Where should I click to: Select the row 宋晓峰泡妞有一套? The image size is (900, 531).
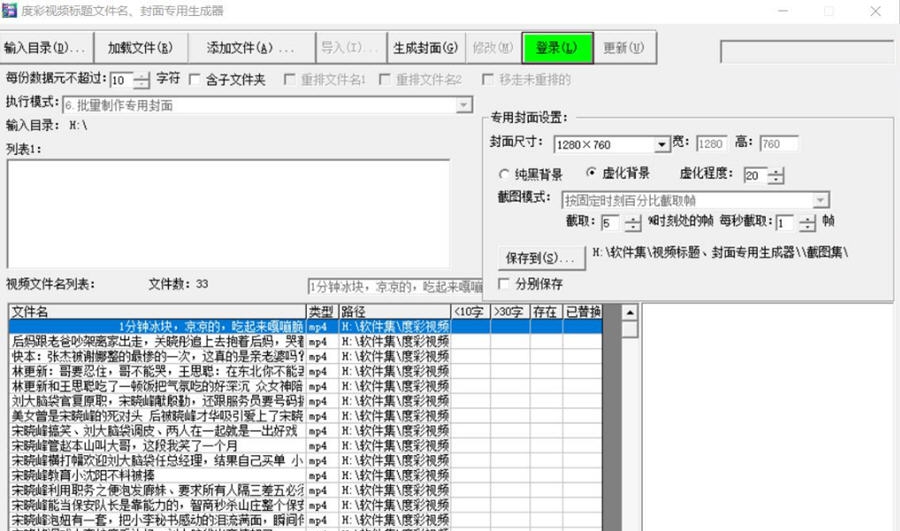(x=305, y=521)
